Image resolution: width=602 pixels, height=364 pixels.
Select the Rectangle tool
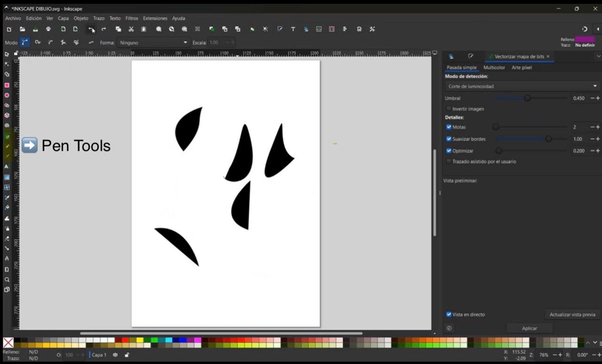(x=7, y=85)
